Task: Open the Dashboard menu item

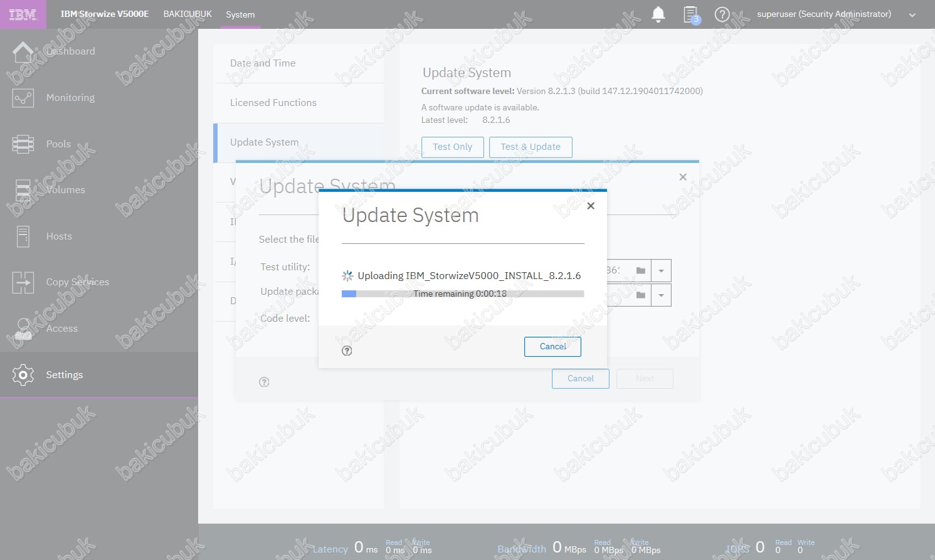Action: 99,51
